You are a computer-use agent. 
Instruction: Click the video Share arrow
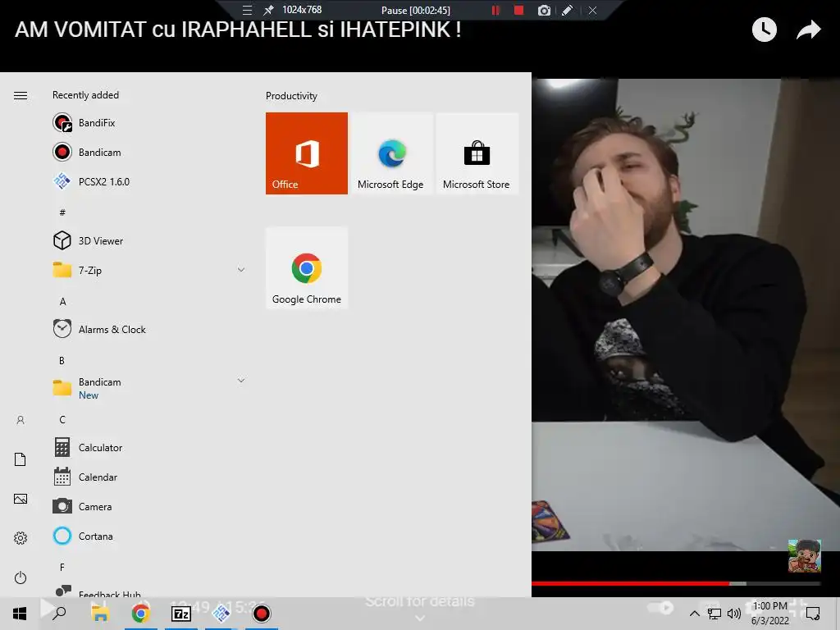pyautogui.click(x=808, y=30)
